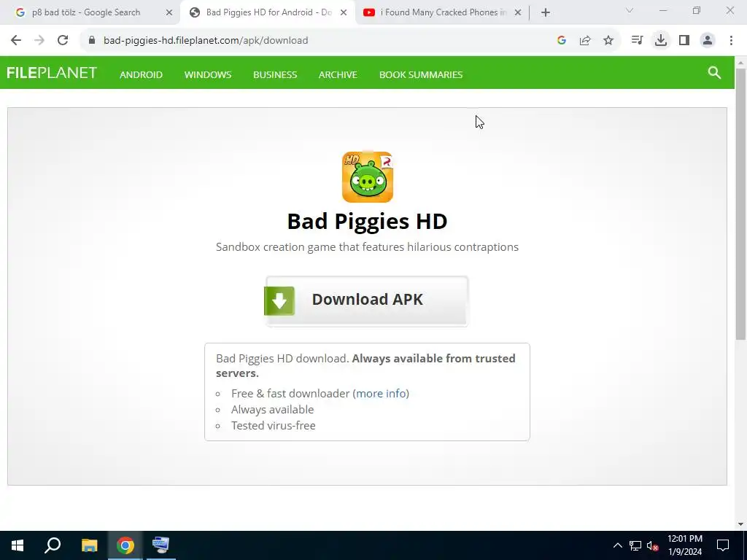Open a new browser tab

pos(546,12)
